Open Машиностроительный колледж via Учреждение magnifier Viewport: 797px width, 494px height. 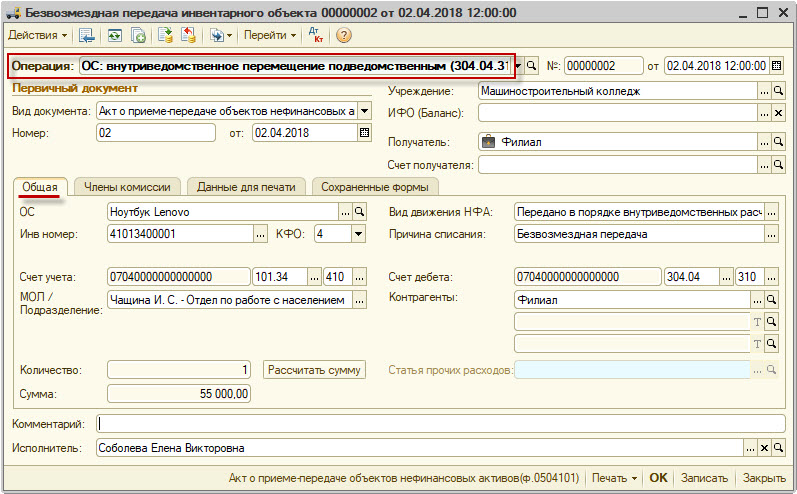(x=778, y=91)
